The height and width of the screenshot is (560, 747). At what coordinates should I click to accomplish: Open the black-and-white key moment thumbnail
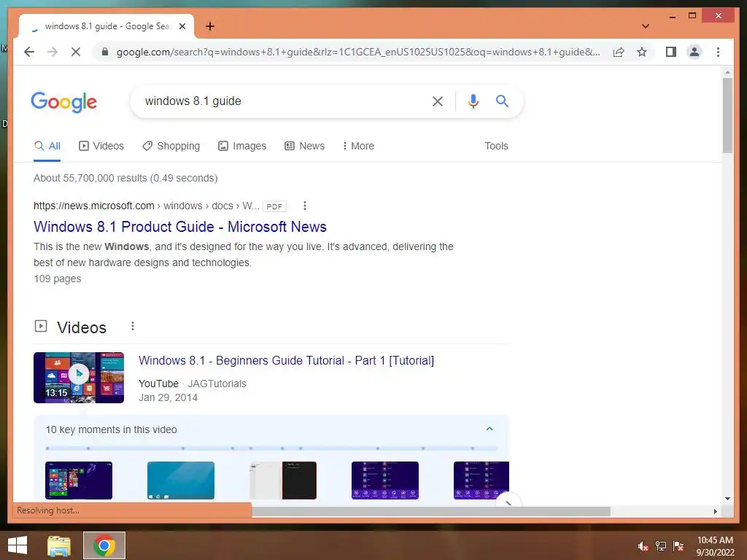[x=283, y=481]
